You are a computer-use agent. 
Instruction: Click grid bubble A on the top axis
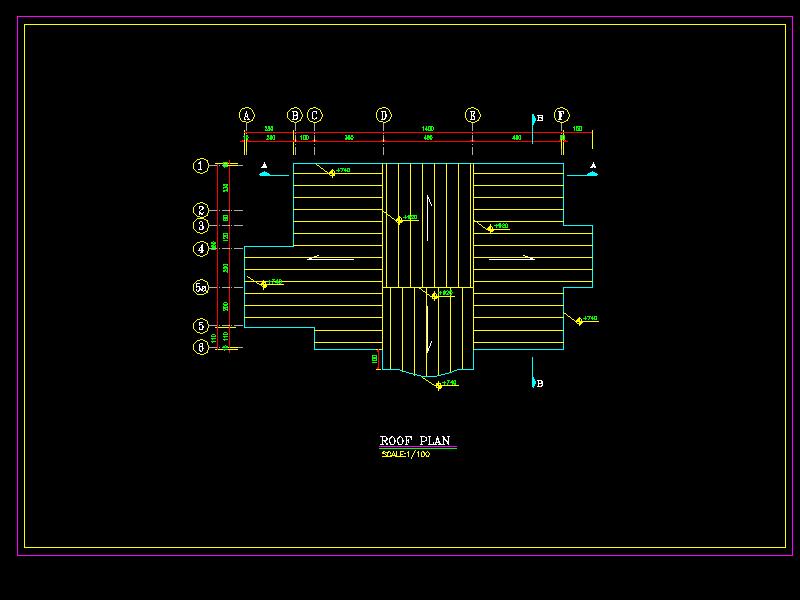point(247,116)
